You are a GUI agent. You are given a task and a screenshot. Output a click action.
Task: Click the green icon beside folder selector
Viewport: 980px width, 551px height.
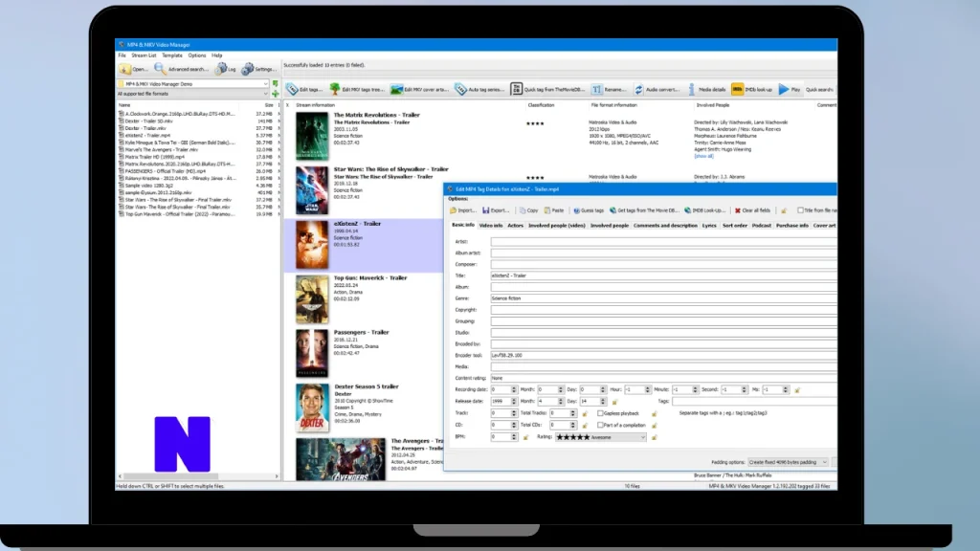pyautogui.click(x=275, y=84)
